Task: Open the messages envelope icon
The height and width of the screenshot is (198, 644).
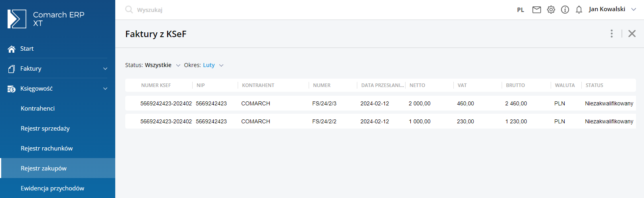Action: 537,10
